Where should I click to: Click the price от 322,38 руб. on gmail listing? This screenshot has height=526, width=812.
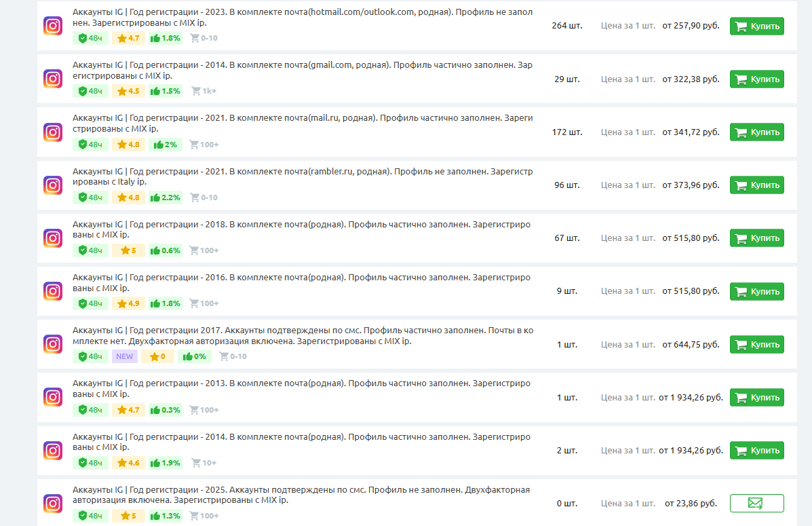point(690,79)
